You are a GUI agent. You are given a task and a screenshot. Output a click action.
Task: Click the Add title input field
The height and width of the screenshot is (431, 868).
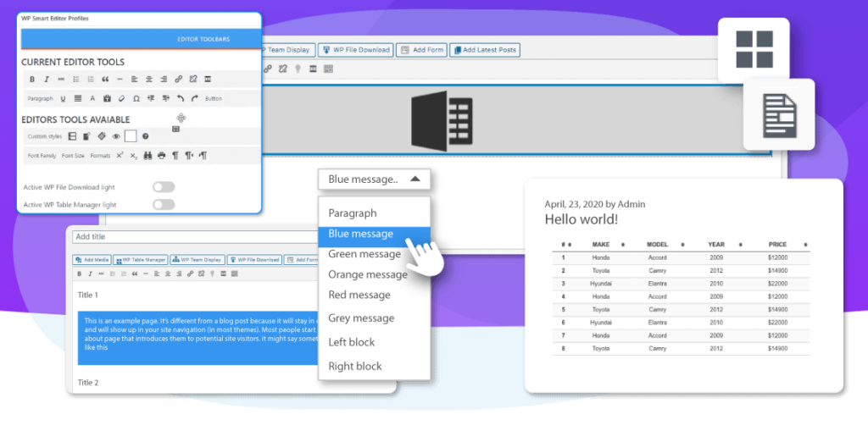coord(196,237)
